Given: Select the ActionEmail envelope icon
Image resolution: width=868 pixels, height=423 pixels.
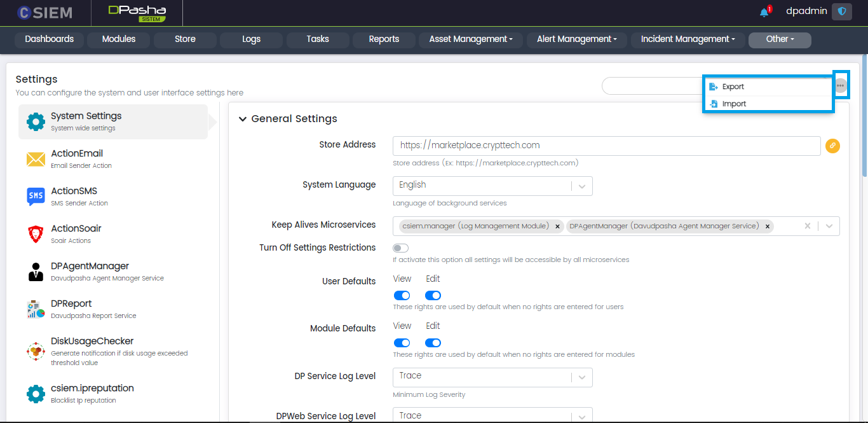Looking at the screenshot, I should [x=36, y=159].
